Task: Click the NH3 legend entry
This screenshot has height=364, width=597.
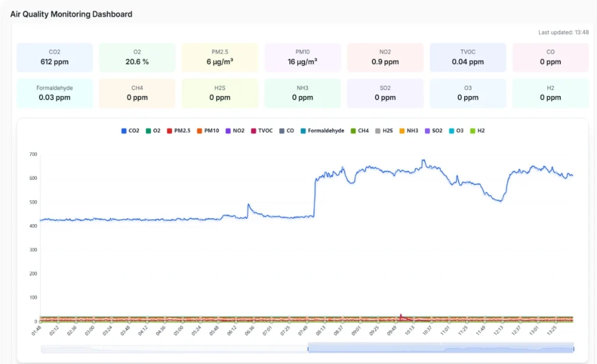Action: (x=408, y=131)
